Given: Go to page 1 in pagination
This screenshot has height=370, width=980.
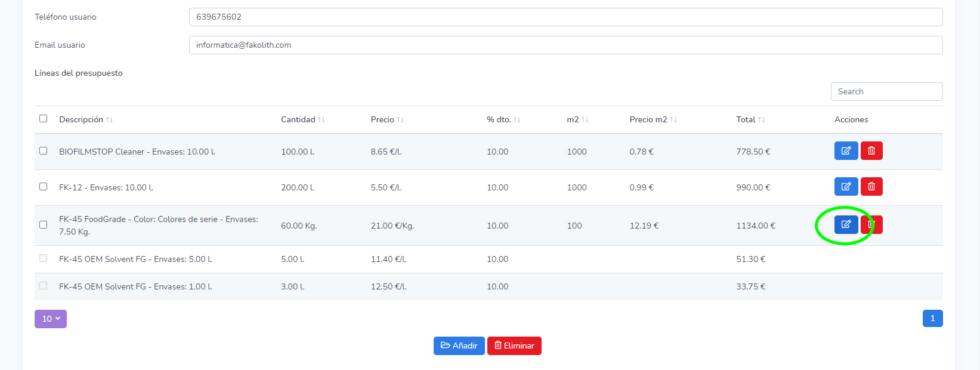Looking at the screenshot, I should pos(932,319).
